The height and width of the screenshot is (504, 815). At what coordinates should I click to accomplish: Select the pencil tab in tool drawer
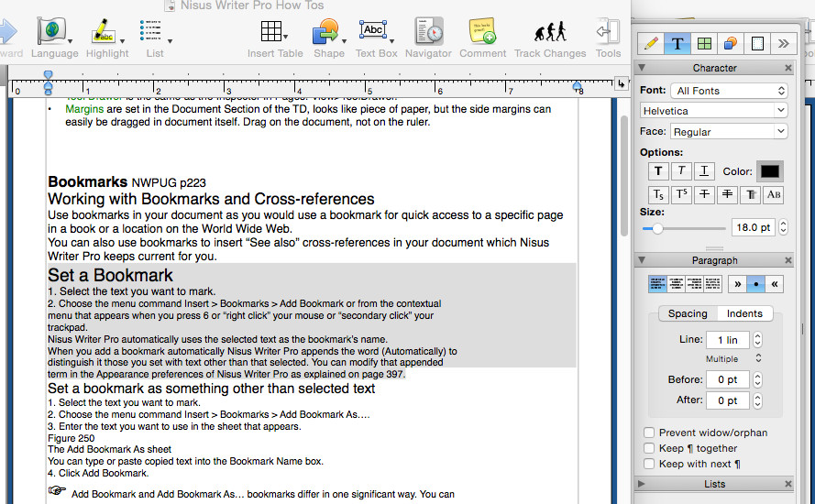point(651,44)
